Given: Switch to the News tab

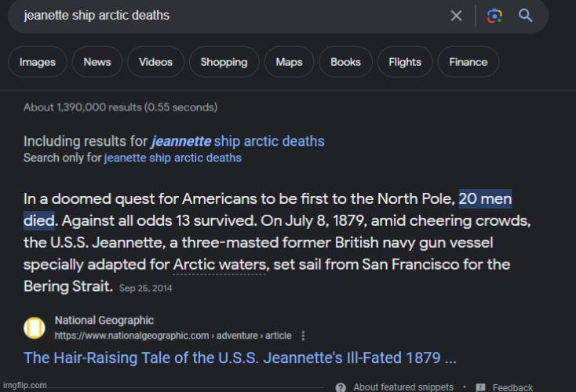Looking at the screenshot, I should click(97, 62).
